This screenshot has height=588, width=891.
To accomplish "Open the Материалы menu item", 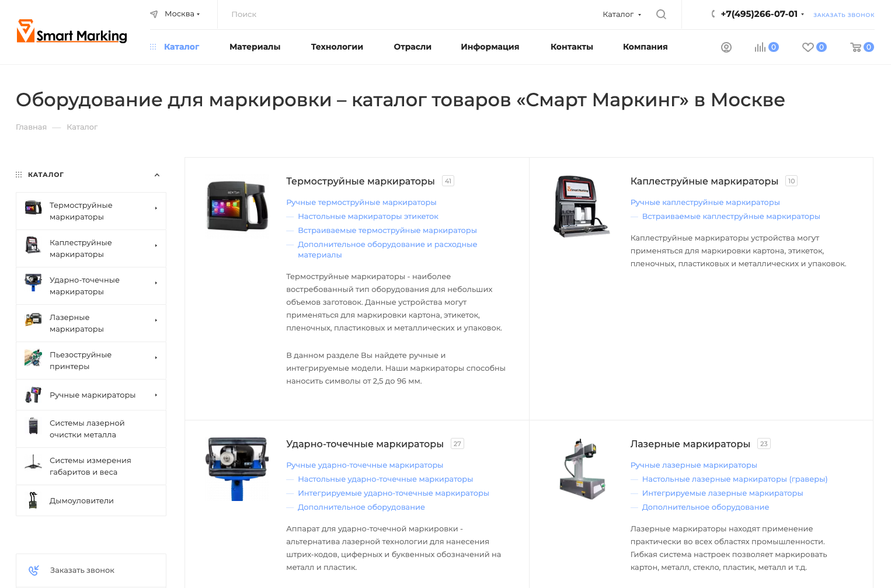I will click(255, 47).
